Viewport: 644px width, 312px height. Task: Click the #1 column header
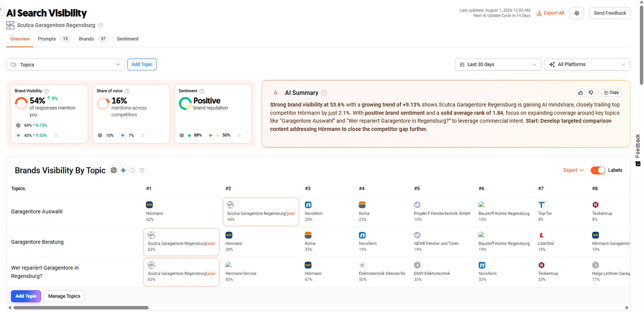(x=149, y=189)
